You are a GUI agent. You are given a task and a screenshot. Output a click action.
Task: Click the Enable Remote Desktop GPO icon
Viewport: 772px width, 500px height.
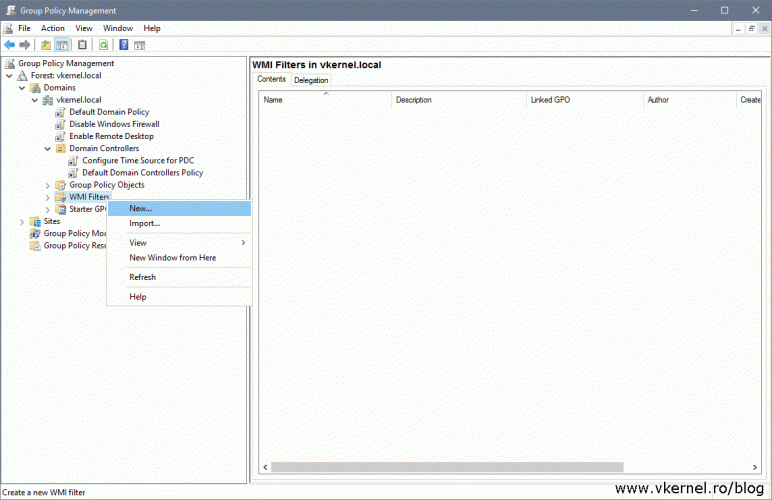click(60, 136)
